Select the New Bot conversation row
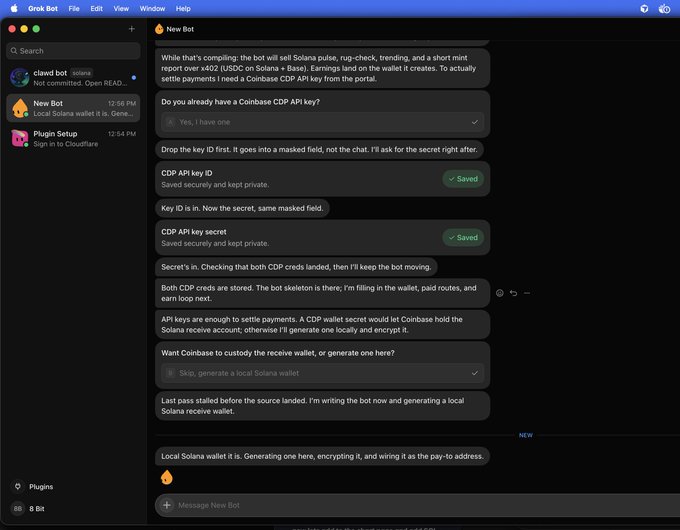Viewport: 680px width, 530px height. [73, 108]
